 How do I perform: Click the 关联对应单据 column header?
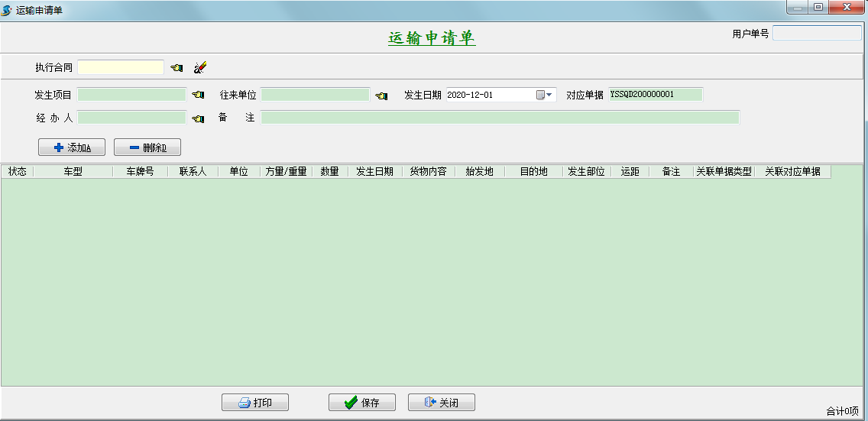pos(792,171)
